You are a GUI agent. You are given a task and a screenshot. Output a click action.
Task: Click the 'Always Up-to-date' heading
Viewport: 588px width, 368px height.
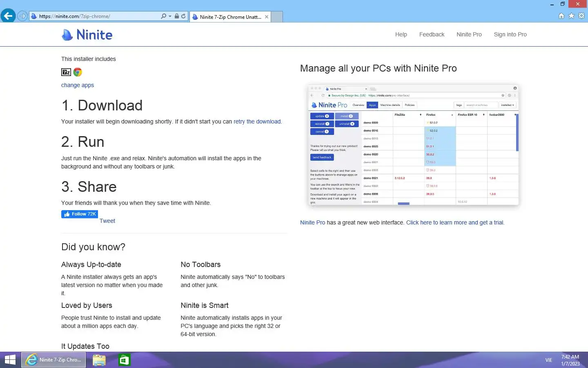point(91,265)
